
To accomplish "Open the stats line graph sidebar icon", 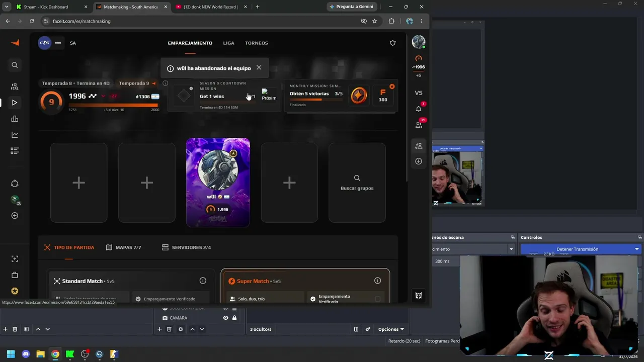I will click(x=15, y=135).
